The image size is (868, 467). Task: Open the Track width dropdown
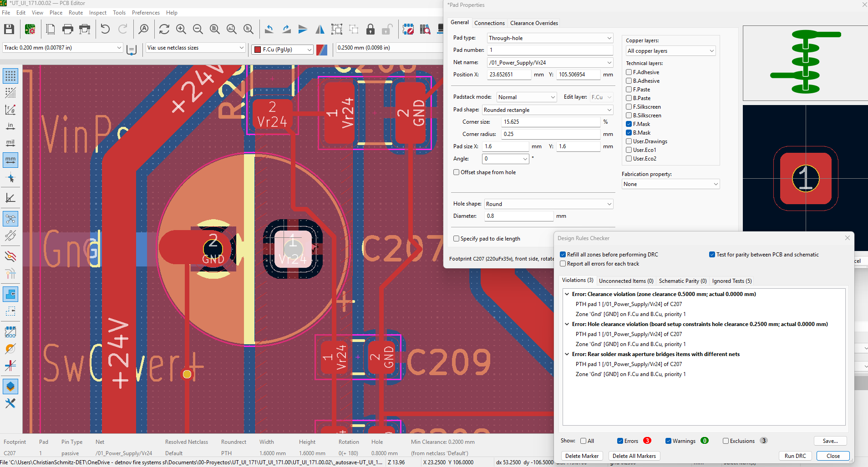pos(63,48)
